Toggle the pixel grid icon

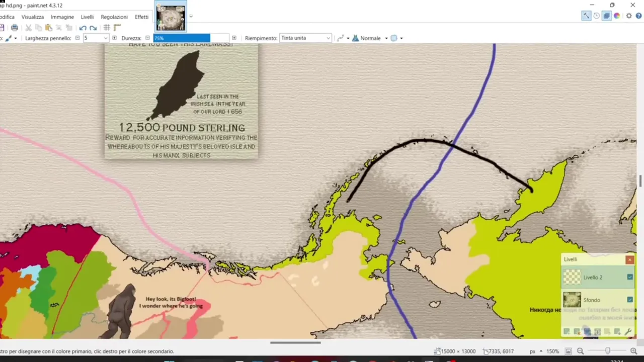(x=107, y=28)
